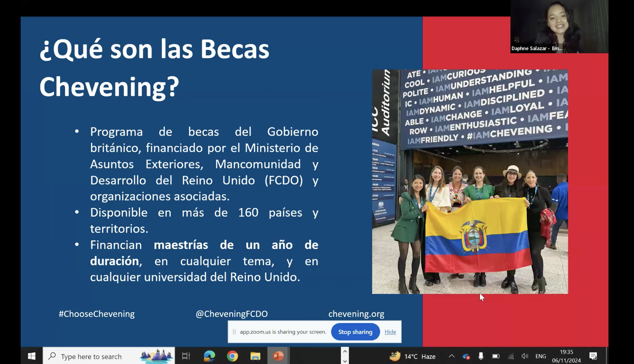The height and width of the screenshot is (364, 634).
Task: Open Wi-Fi network settings icon
Action: click(511, 356)
